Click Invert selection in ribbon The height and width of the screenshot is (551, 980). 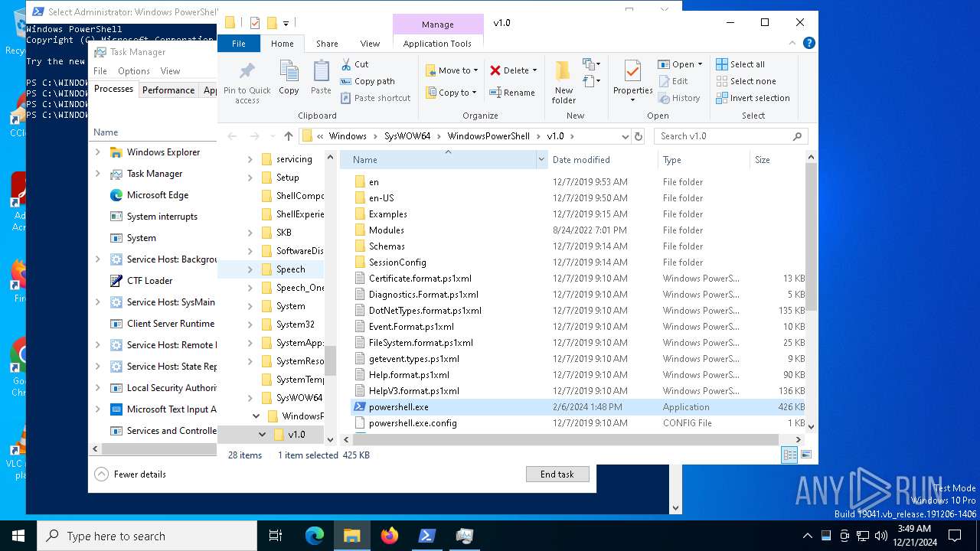coord(753,98)
